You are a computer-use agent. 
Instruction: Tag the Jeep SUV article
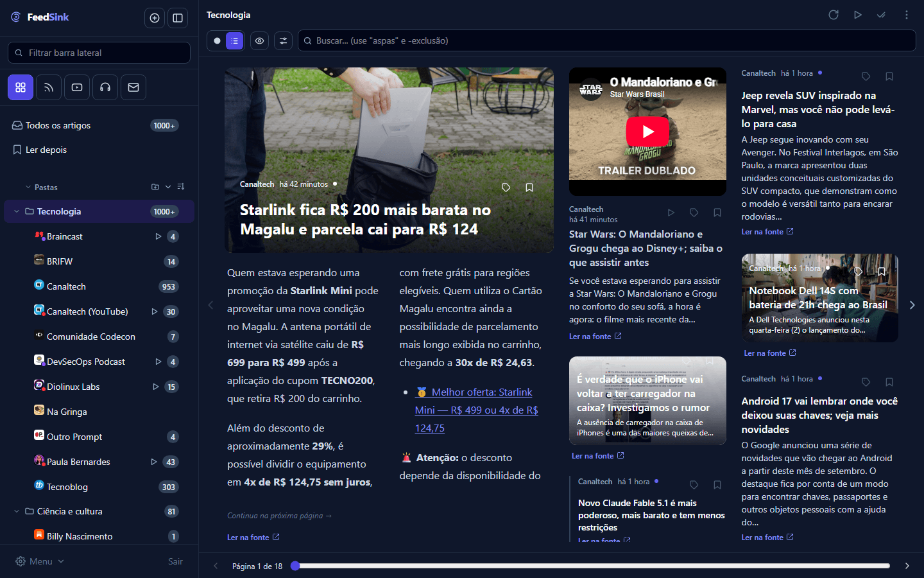[866, 76]
